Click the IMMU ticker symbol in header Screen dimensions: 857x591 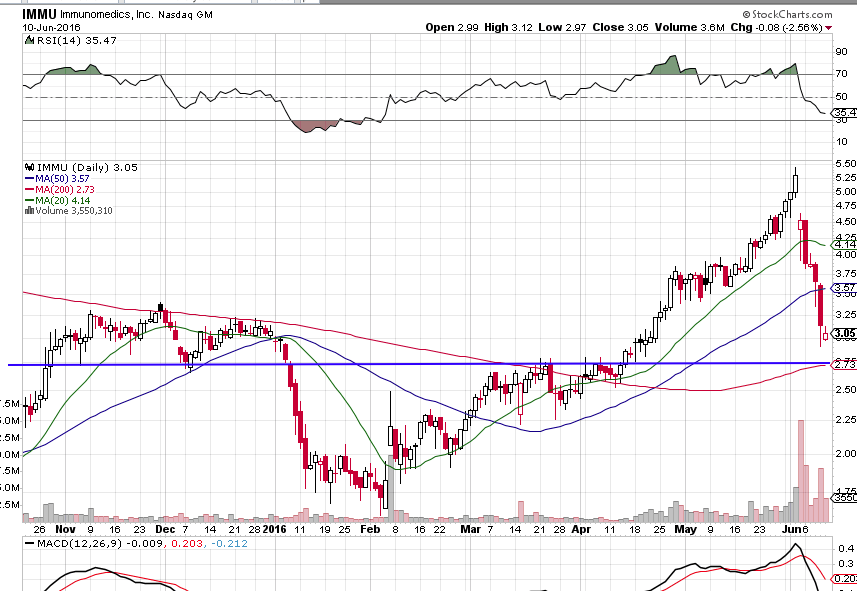tap(39, 14)
